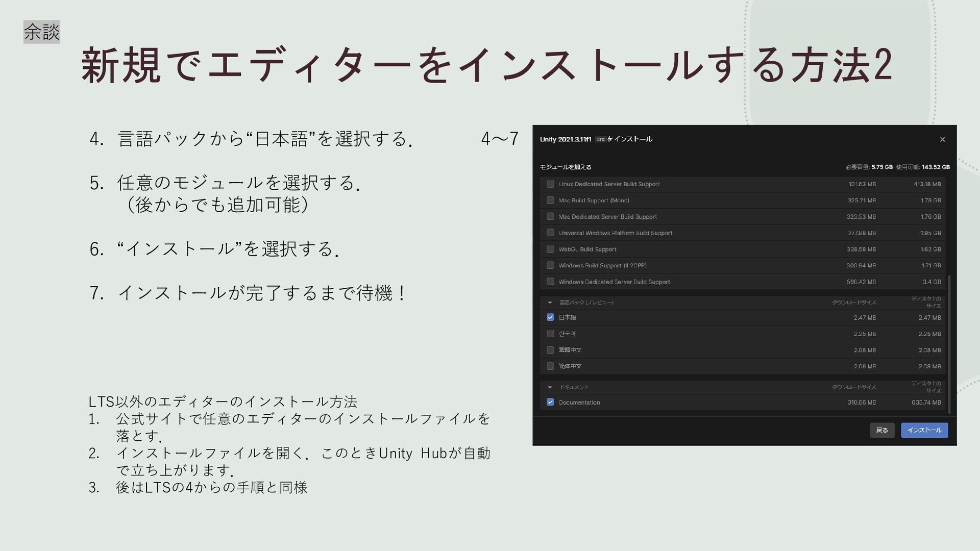This screenshot has height=551, width=980.
Task: Click 'Universal Windows Platform Build Support' label
Action: coord(616,233)
